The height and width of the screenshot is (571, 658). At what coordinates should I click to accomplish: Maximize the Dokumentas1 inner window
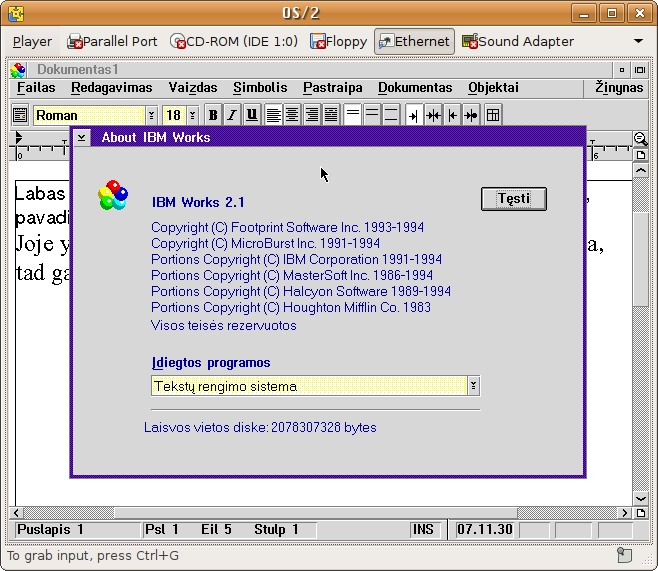640,70
